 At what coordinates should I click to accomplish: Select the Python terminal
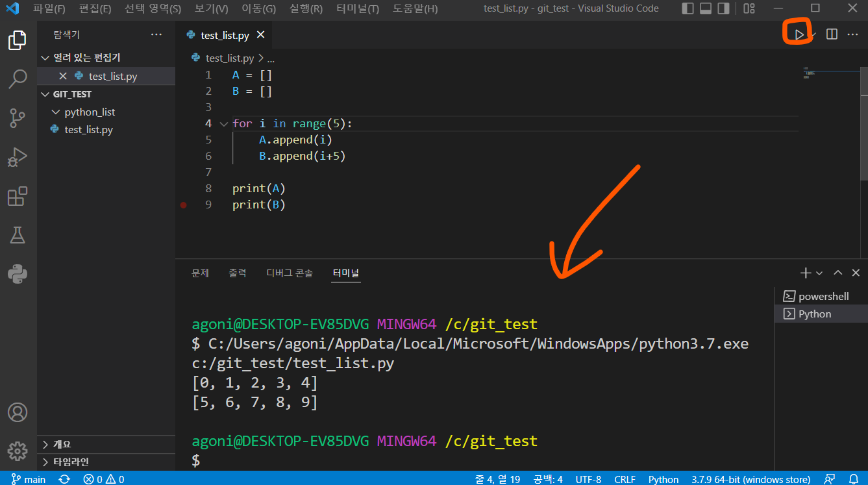821,314
